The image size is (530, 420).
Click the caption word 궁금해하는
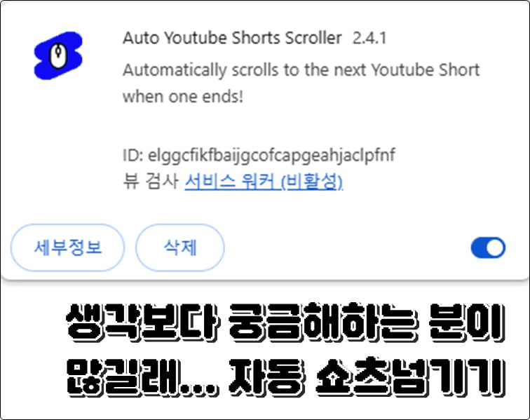pyautogui.click(x=323, y=322)
